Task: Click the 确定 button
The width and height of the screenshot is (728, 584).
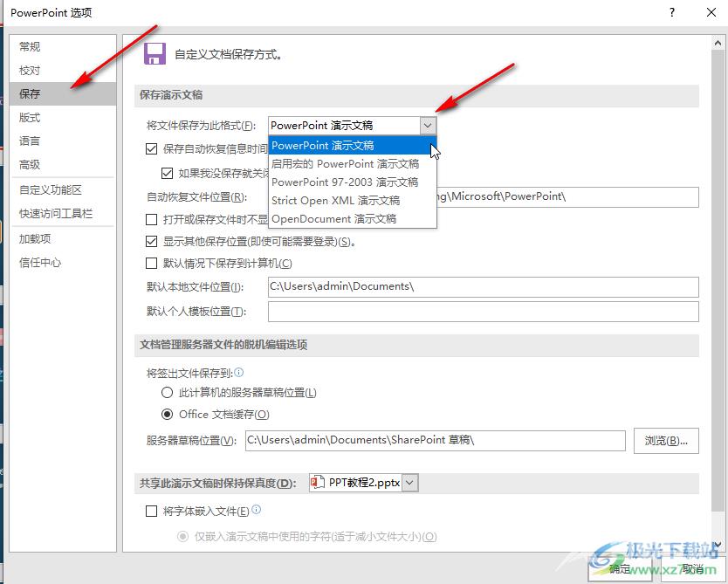Action: [x=620, y=568]
